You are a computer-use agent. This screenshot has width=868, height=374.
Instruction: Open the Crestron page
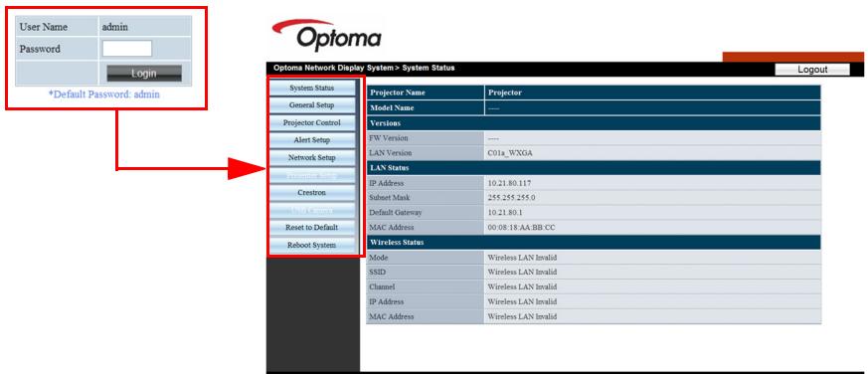[312, 193]
